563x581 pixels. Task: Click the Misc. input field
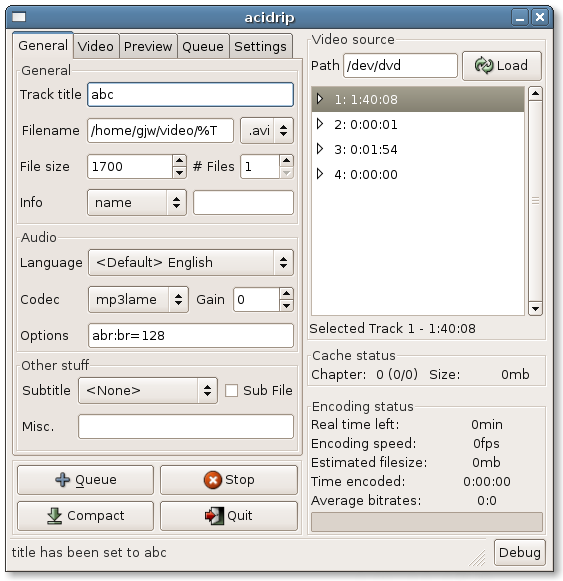(186, 426)
